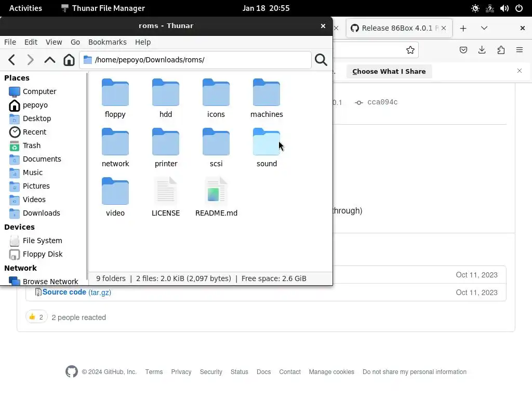Open the Help menu in Thunar
Image resolution: width=532 pixels, height=399 pixels.
143,42
